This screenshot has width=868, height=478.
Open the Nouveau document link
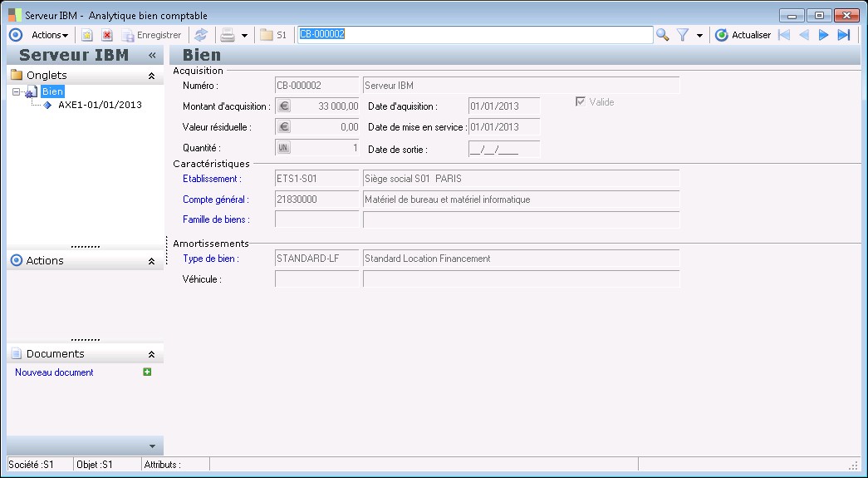click(x=54, y=372)
